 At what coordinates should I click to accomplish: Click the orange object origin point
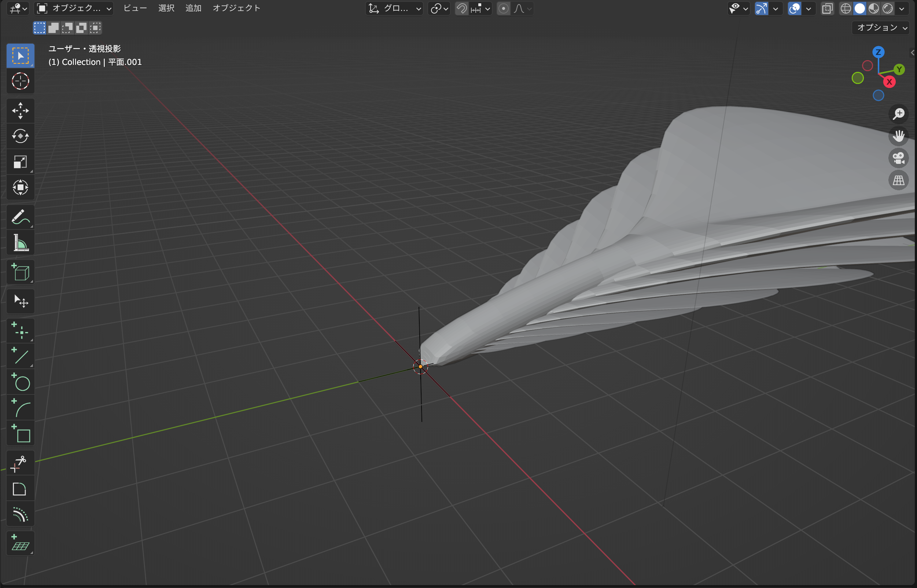coord(420,367)
